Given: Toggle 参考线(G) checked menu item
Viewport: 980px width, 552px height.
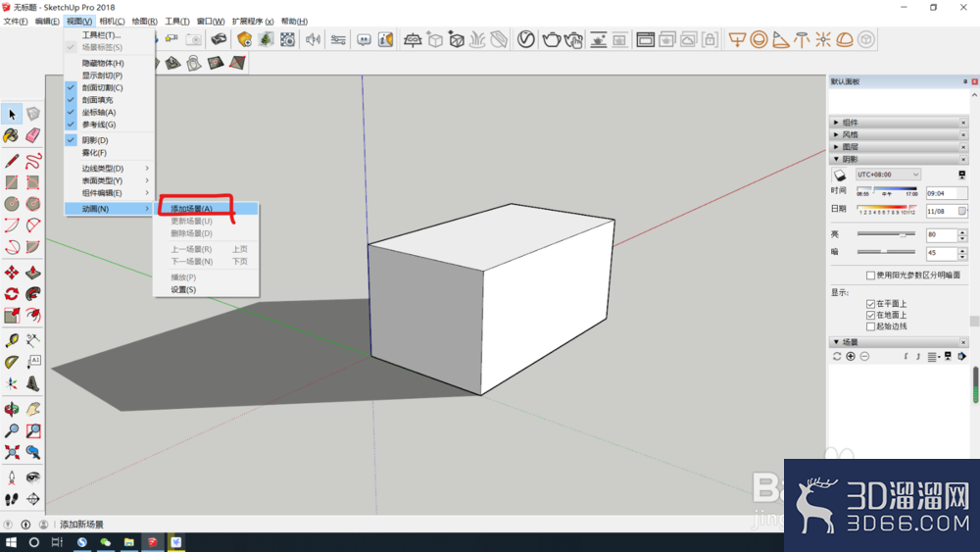Looking at the screenshot, I should [110, 125].
